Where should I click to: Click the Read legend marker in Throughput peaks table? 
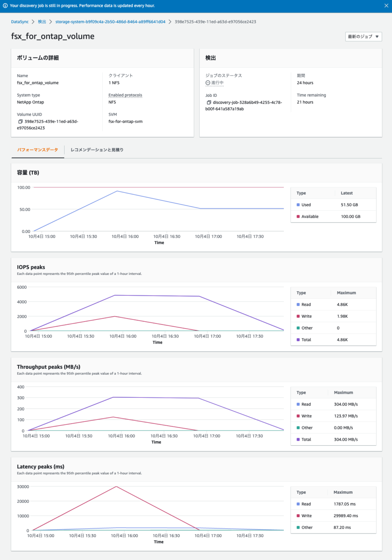point(298,404)
